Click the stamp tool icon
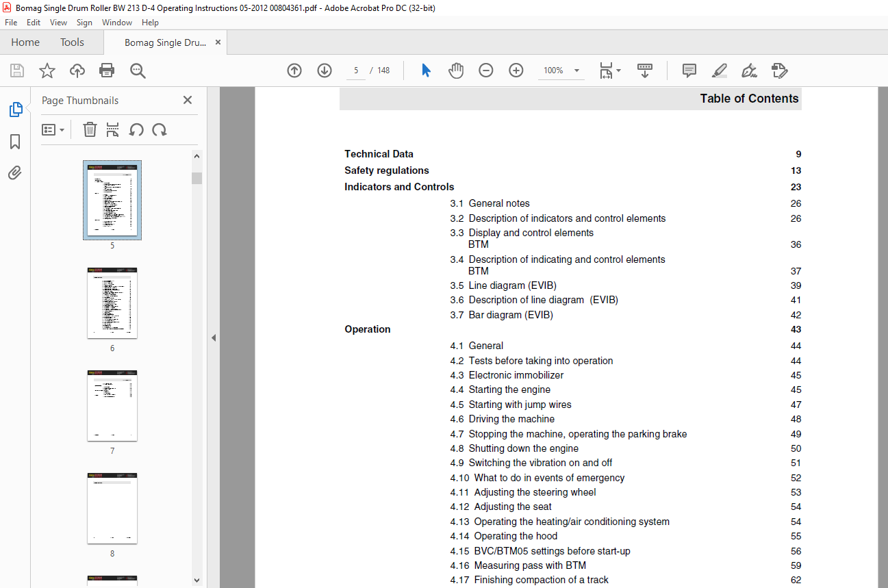Screen dimensions: 888x588 [x=780, y=71]
